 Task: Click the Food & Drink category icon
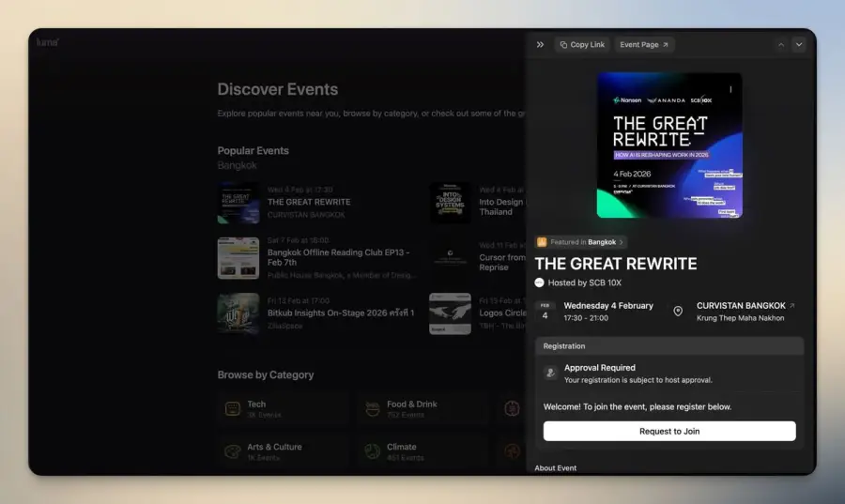[x=373, y=408]
